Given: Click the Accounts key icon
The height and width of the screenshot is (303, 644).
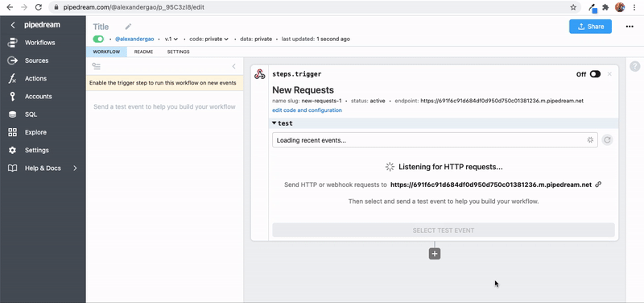Looking at the screenshot, I should pos(13,97).
